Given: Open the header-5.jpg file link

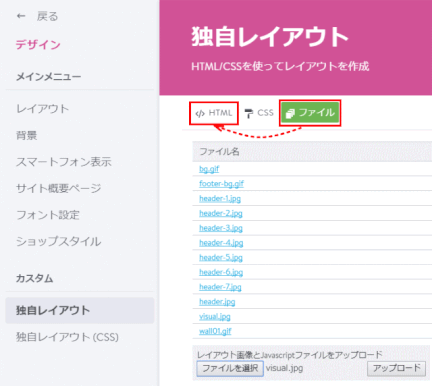Looking at the screenshot, I should [x=221, y=257].
